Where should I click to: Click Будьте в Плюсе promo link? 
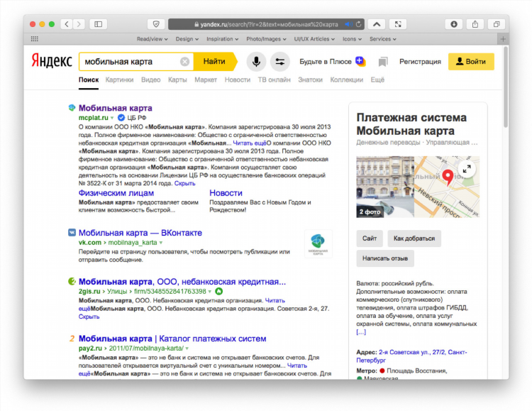pos(332,62)
